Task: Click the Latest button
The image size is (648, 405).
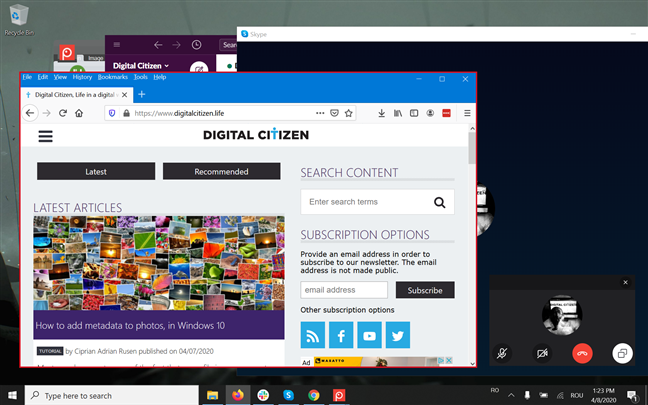Action: click(96, 172)
